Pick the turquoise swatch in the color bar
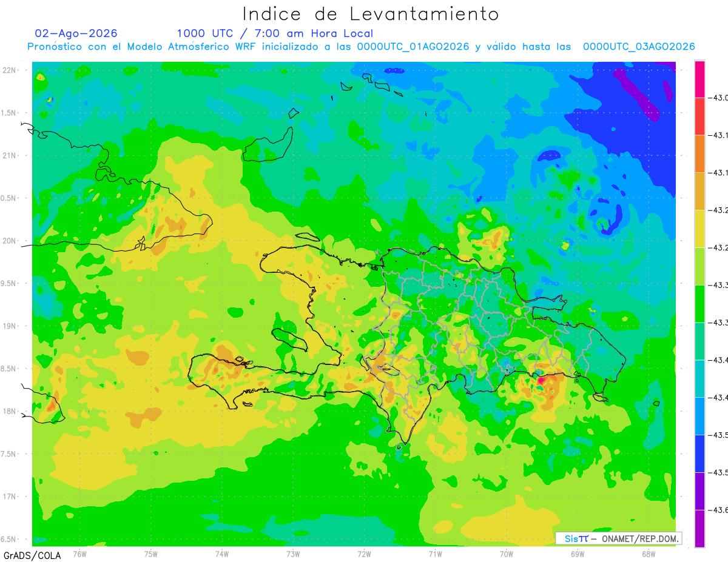 [699, 378]
